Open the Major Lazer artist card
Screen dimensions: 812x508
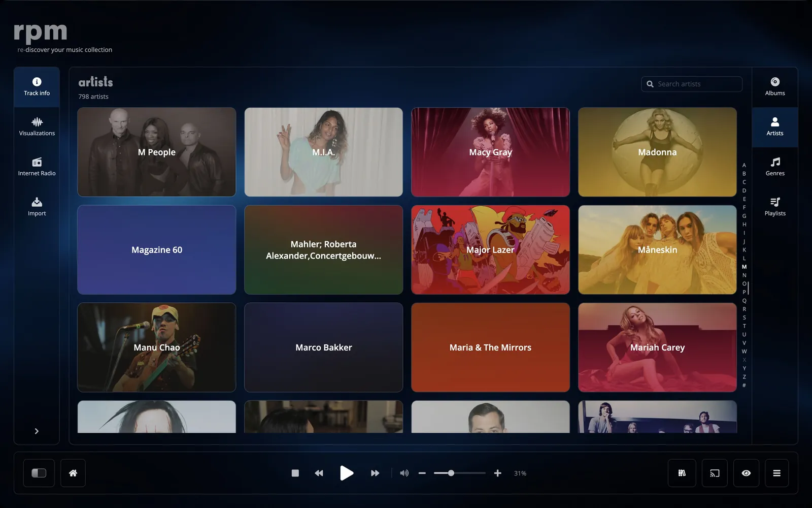[x=490, y=250]
